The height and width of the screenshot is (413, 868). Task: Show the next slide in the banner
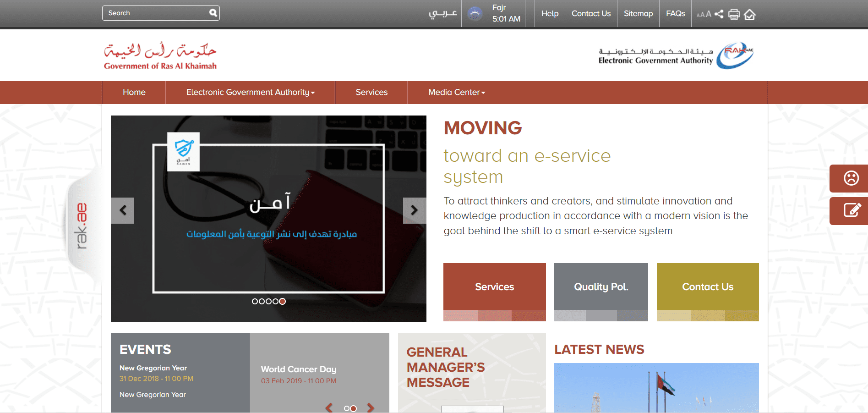pos(415,210)
